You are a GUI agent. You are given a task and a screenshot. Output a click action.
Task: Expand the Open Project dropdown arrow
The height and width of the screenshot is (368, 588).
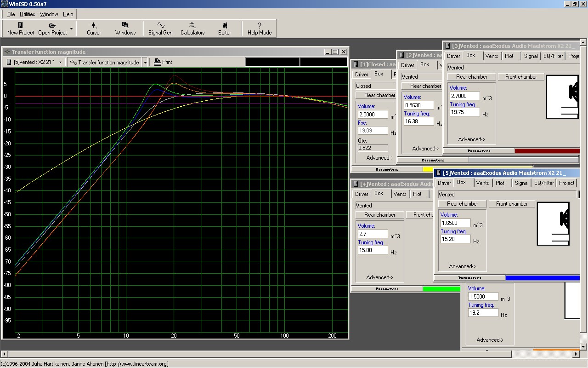(x=71, y=29)
